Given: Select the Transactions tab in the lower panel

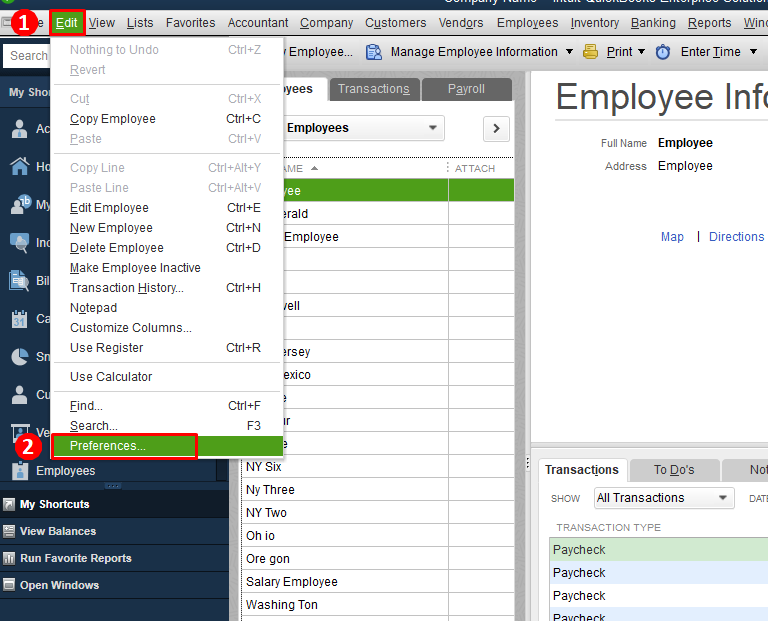Looking at the screenshot, I should [x=582, y=470].
